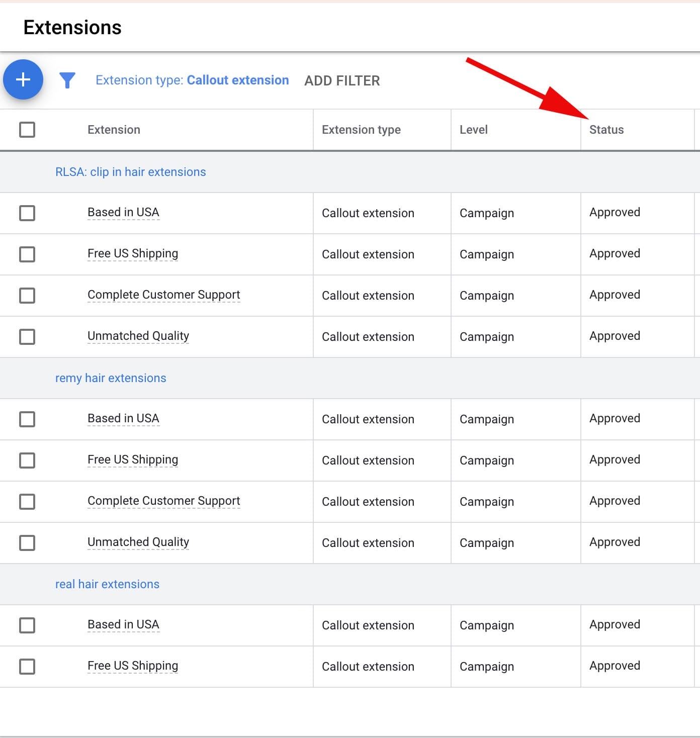The image size is (700, 738).
Task: Click Unmatched Quality text in RLSA clip in group
Action: 138,336
